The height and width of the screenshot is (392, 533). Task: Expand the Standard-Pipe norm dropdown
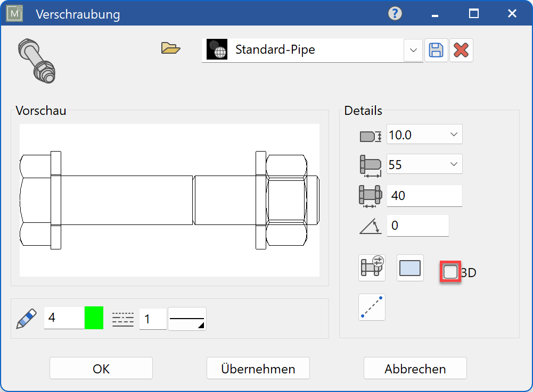point(413,50)
